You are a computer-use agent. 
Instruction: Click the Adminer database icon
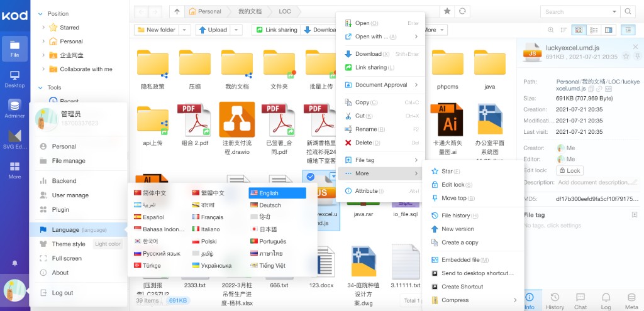(x=14, y=108)
